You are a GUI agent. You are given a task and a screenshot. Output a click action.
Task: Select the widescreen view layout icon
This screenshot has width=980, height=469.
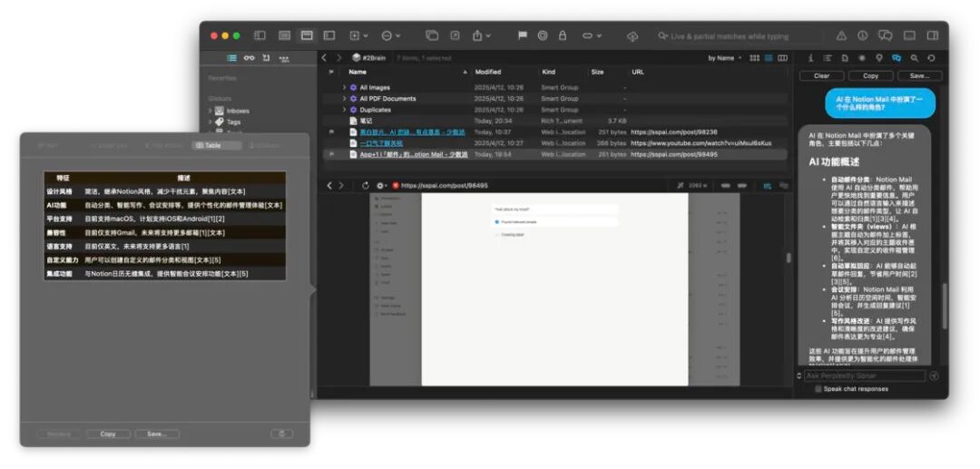[329, 35]
